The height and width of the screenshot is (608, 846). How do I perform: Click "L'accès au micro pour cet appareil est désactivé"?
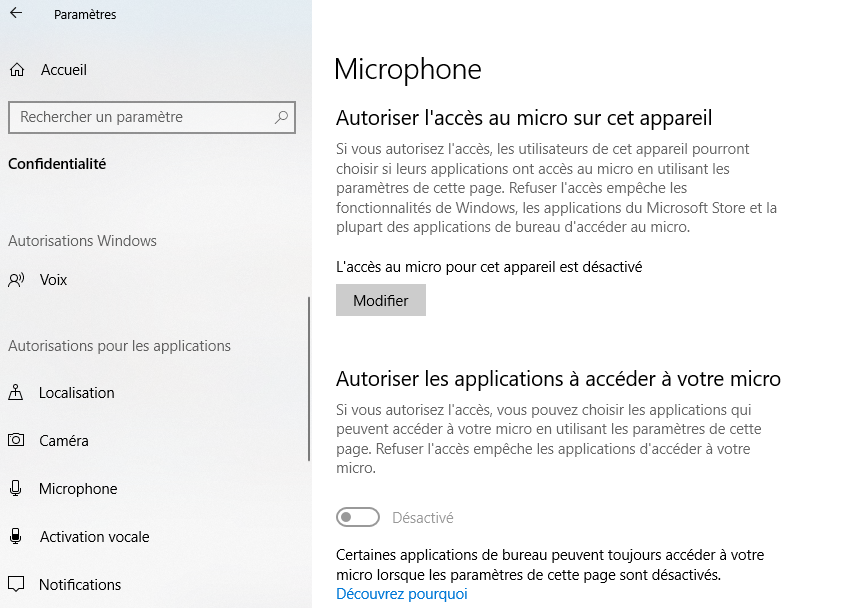pos(489,267)
